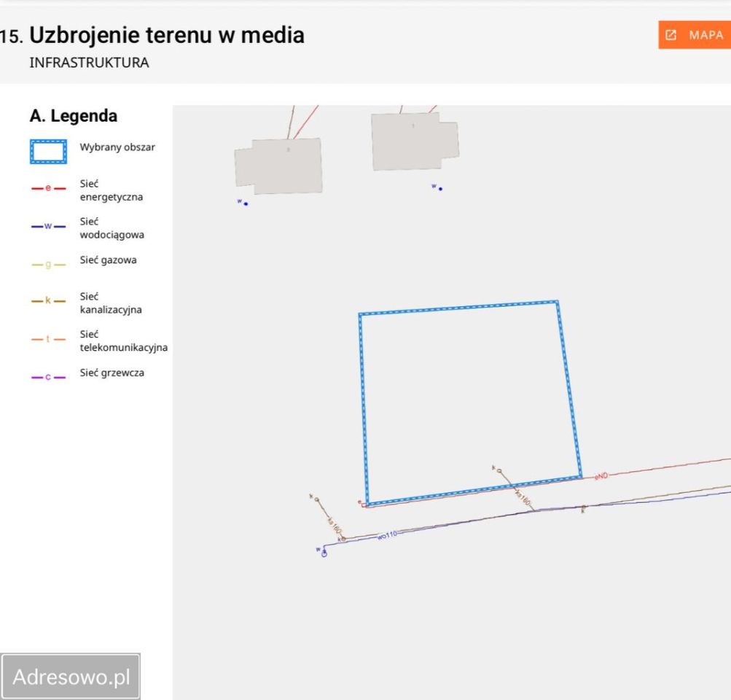Screen dimensions: 731x700
Task: Click the red 'e' energy network legend symbol
Action: 49,188
